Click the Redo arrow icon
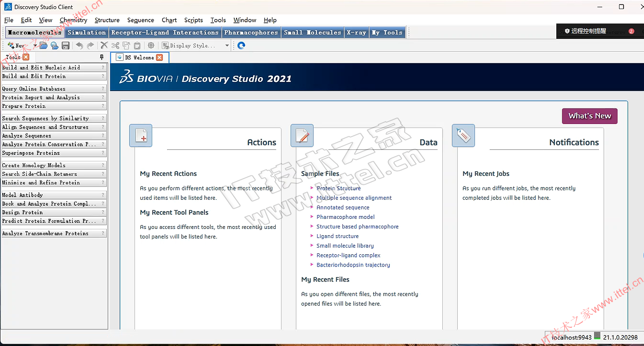644x346 pixels. (90, 45)
